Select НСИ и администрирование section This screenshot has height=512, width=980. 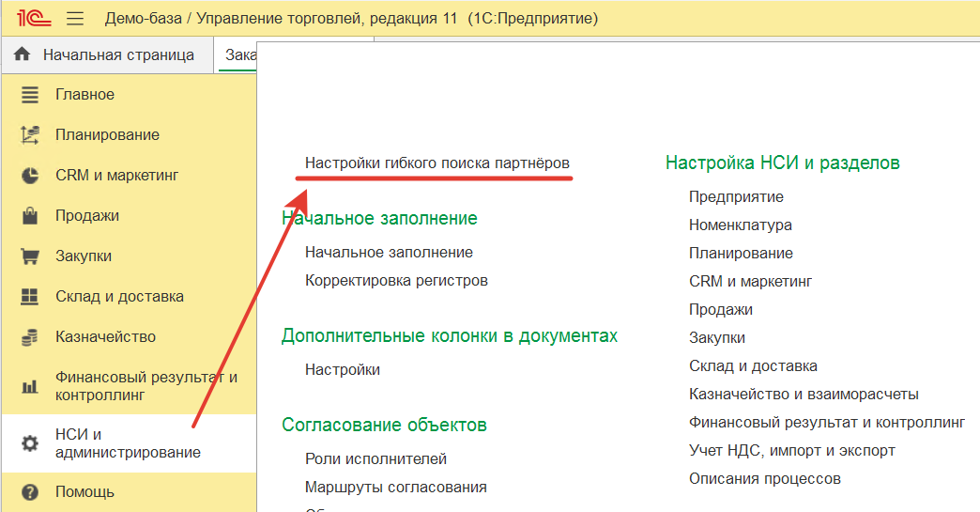coord(130,443)
